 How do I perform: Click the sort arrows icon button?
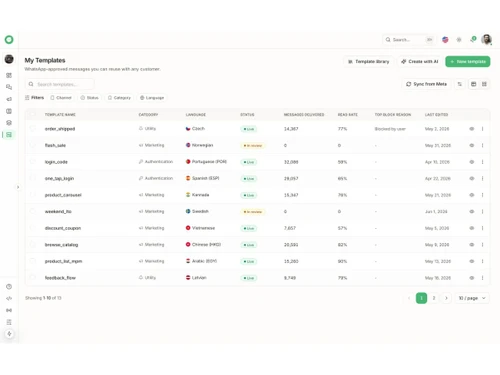coord(460,84)
